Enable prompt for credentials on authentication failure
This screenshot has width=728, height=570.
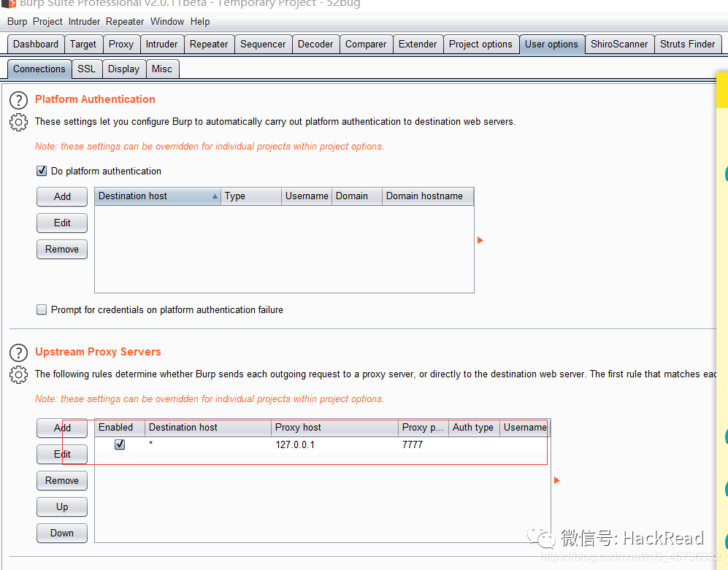pos(42,309)
